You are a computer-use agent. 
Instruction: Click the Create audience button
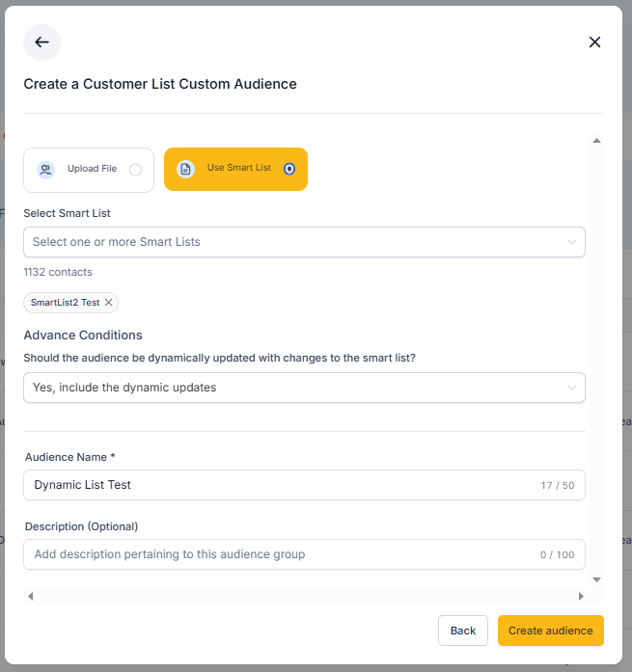551,631
